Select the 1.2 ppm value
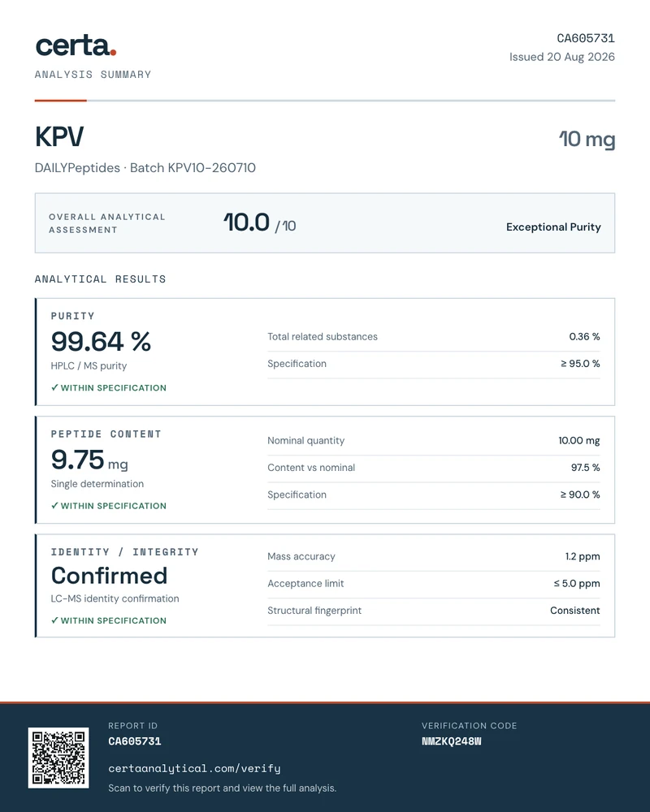The height and width of the screenshot is (812, 650). [x=583, y=557]
